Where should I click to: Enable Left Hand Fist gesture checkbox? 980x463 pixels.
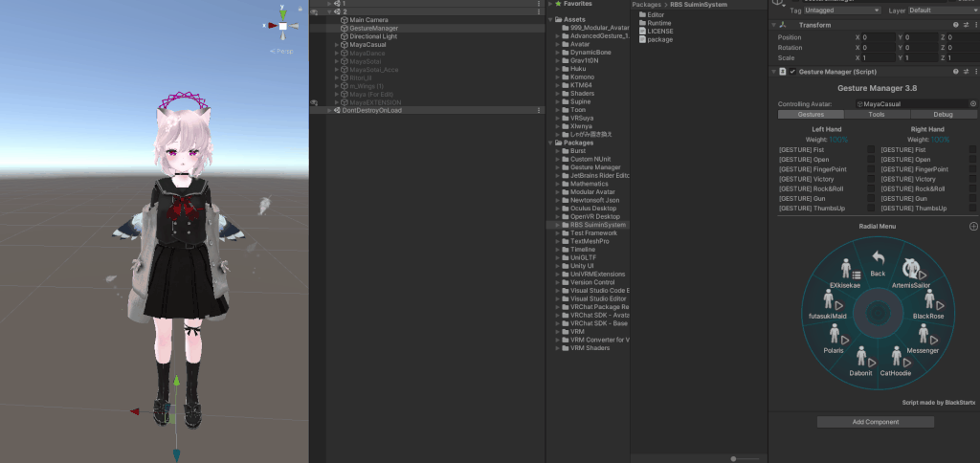pos(871,150)
